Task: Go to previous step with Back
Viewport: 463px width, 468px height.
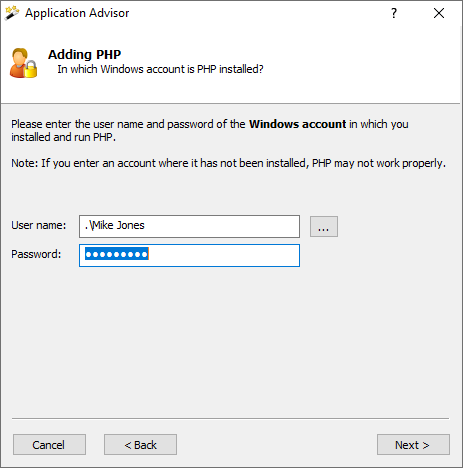Action: tap(140, 444)
